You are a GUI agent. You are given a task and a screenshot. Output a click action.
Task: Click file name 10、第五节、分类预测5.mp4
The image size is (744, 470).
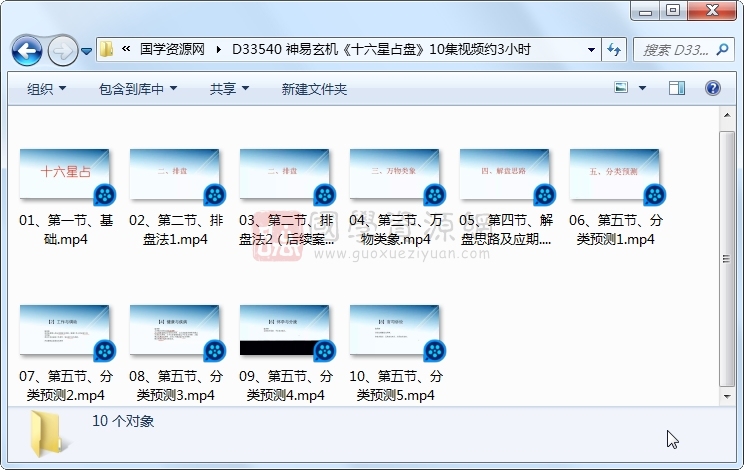(x=396, y=386)
